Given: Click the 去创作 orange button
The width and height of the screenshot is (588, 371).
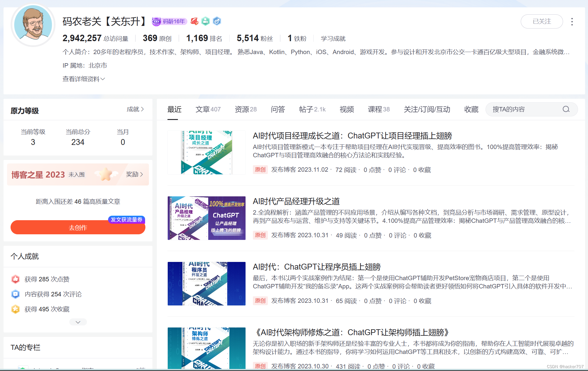Looking at the screenshot, I should tap(78, 228).
